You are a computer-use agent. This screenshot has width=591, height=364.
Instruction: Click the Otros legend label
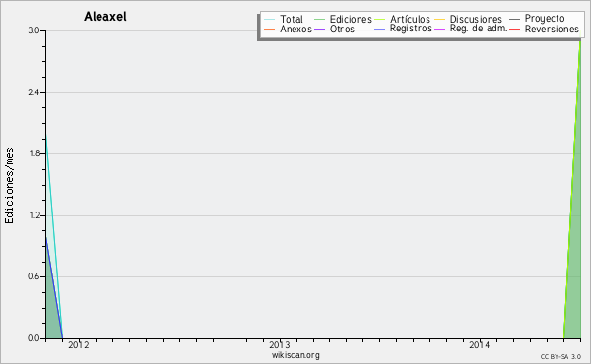coord(342,29)
